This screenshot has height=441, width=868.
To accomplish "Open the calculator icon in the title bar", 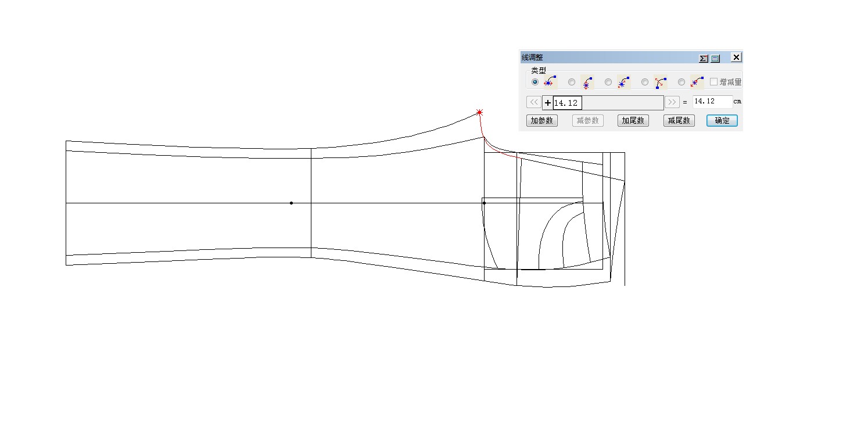I will click(x=715, y=58).
